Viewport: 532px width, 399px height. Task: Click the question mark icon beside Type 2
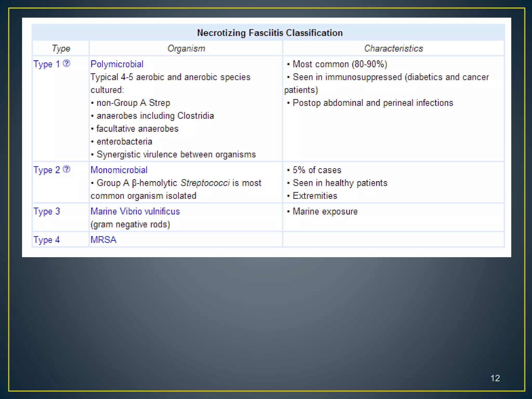tap(66, 169)
